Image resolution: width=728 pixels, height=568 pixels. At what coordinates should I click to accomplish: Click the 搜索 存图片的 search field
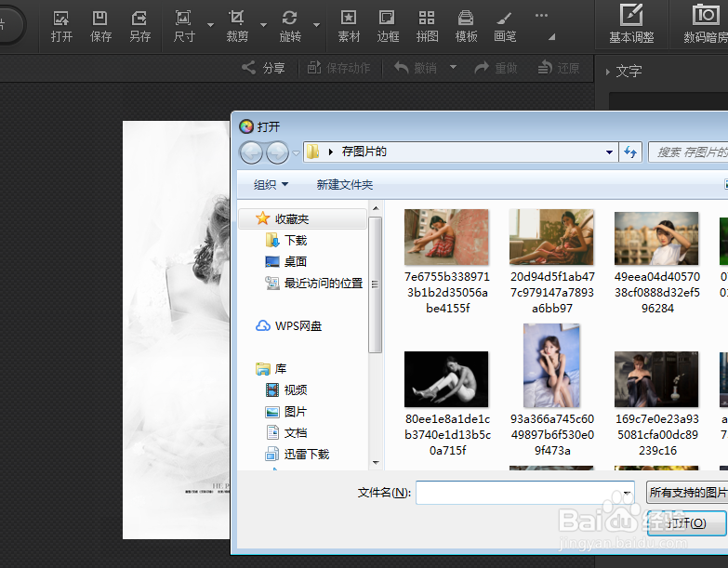pyautogui.click(x=688, y=152)
